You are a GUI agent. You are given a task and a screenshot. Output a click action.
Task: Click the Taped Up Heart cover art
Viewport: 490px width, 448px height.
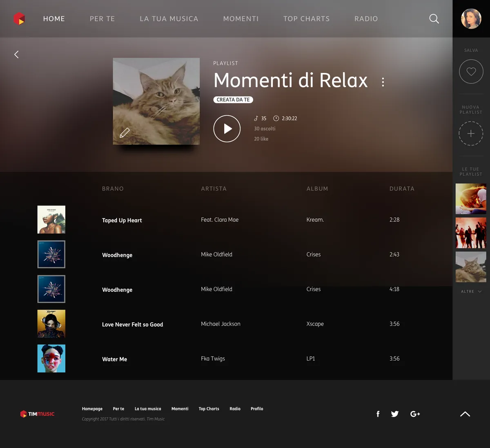click(x=51, y=220)
